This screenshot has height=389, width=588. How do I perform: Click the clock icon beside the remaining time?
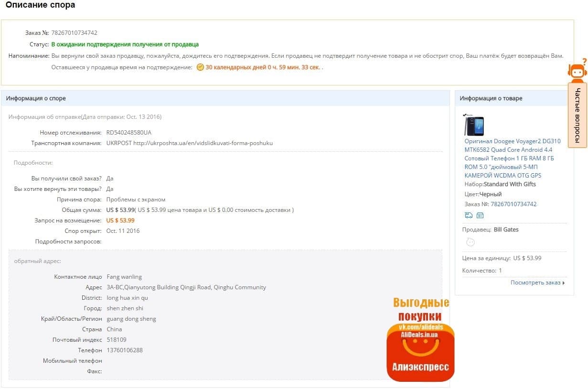(200, 67)
